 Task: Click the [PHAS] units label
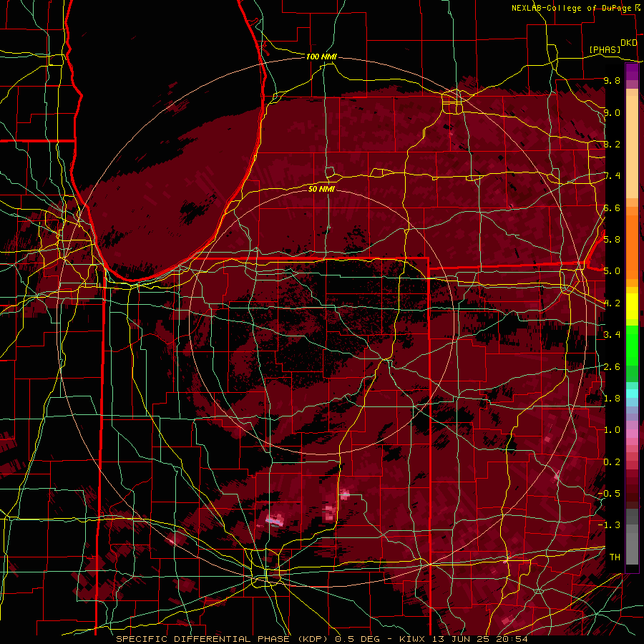[605, 49]
